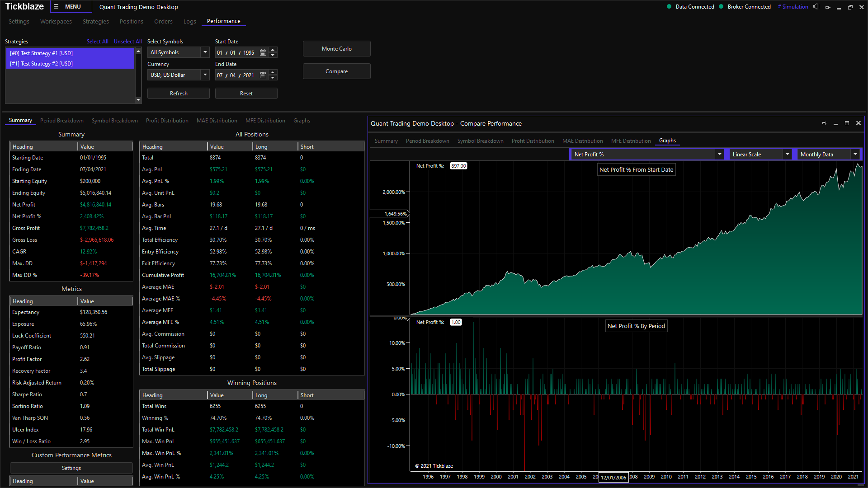Toggle the Simulation mode link
This screenshot has height=488, width=868.
pyautogui.click(x=793, y=7)
